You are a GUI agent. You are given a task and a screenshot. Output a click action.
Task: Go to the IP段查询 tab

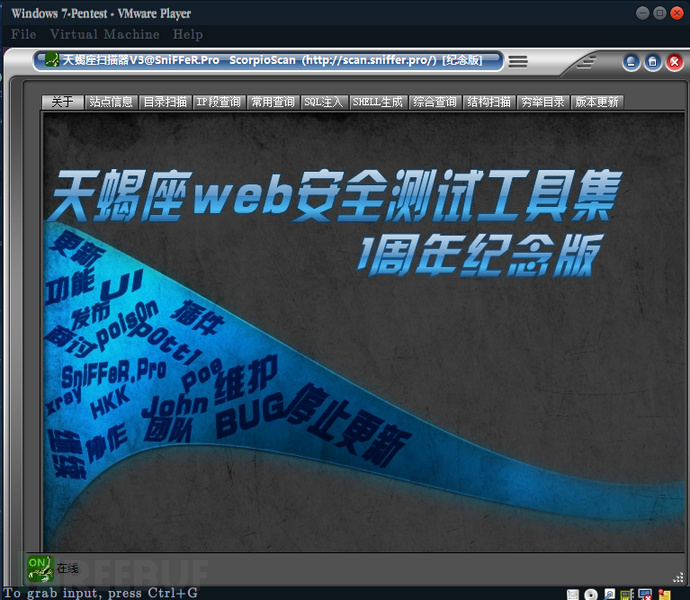pos(219,102)
